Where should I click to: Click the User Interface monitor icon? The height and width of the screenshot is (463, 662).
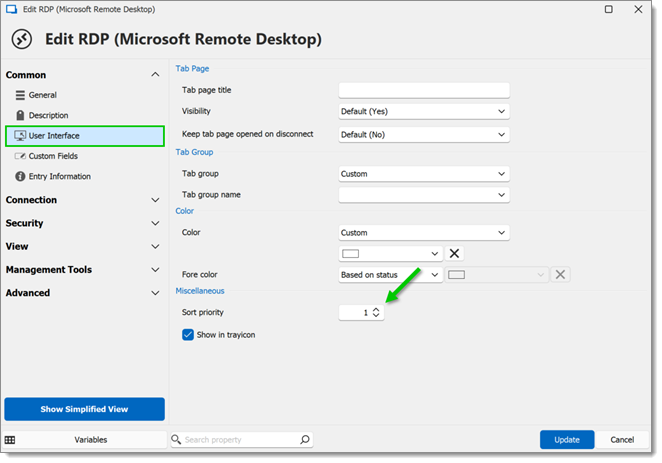pos(20,136)
